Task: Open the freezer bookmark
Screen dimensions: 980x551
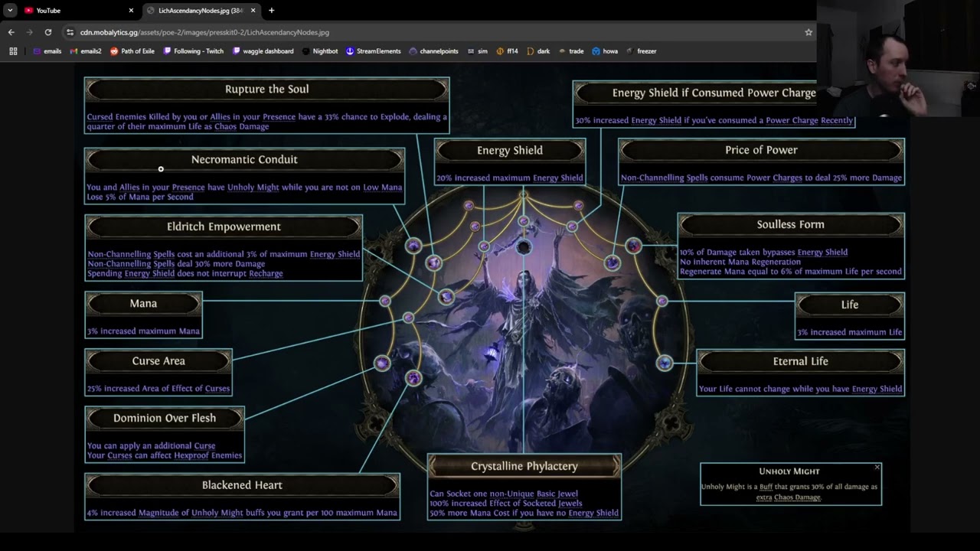Action: 641,51
